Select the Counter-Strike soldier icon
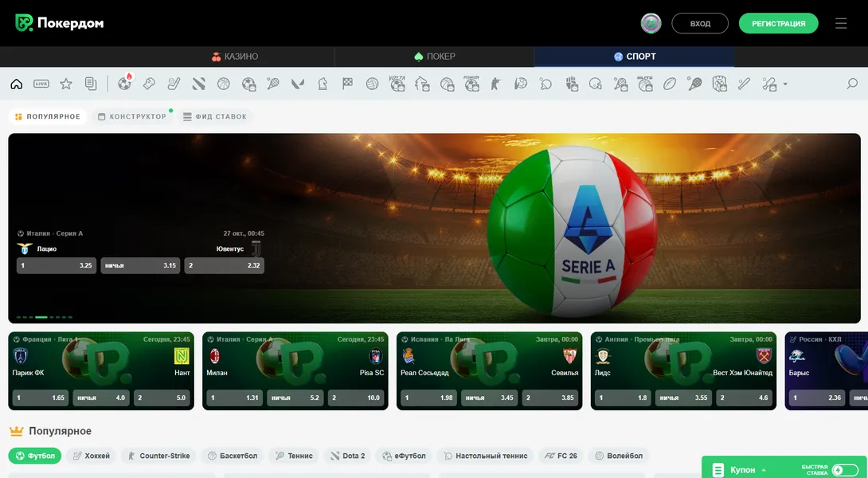Image resolution: width=868 pixels, height=478 pixels. (495, 84)
